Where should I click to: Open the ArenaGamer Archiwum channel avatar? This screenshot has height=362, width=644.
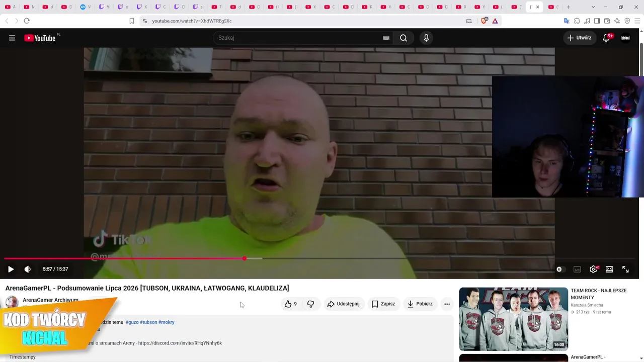coord(12,302)
